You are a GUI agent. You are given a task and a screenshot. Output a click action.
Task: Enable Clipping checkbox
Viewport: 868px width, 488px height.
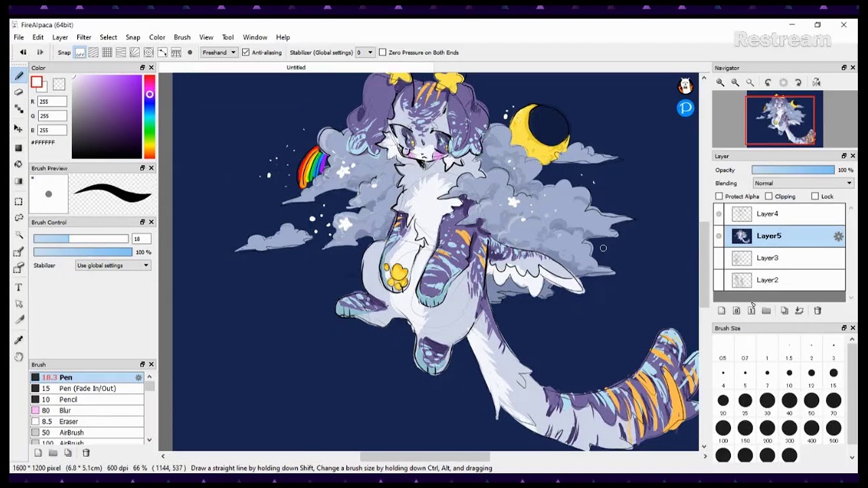click(768, 197)
